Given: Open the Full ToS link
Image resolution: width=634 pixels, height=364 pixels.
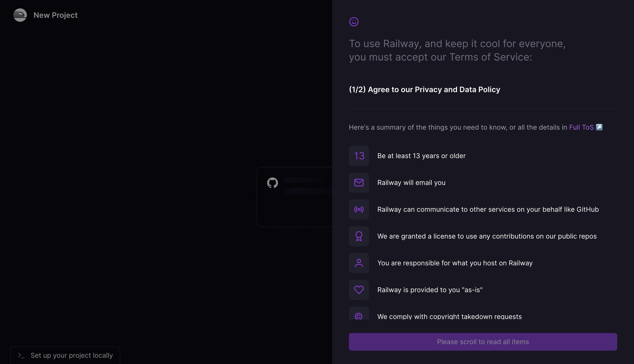Looking at the screenshot, I should coord(581,127).
